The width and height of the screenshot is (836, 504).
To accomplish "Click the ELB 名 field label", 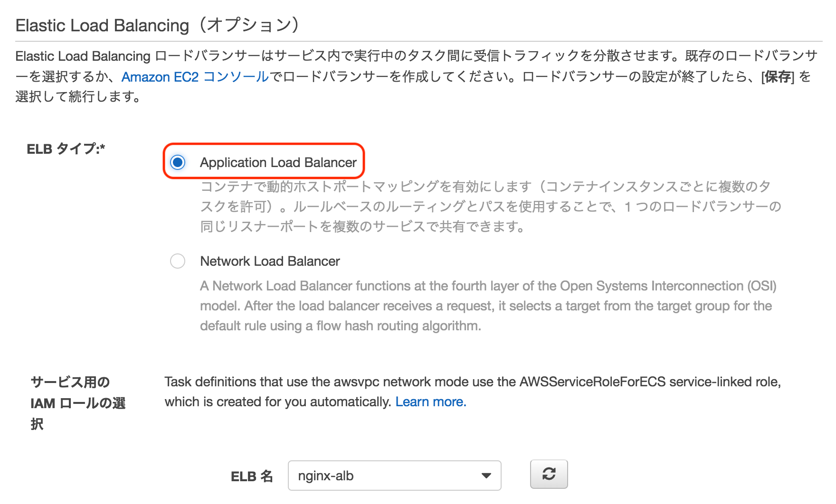I will pos(252,476).
